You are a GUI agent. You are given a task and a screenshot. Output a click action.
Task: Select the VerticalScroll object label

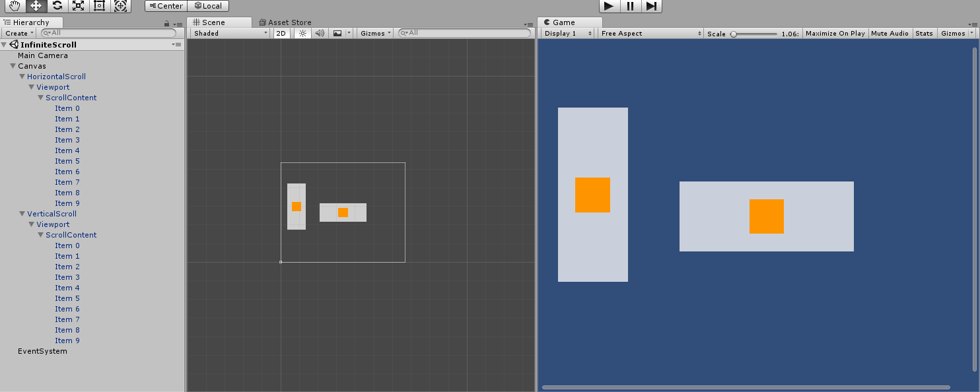(x=52, y=214)
